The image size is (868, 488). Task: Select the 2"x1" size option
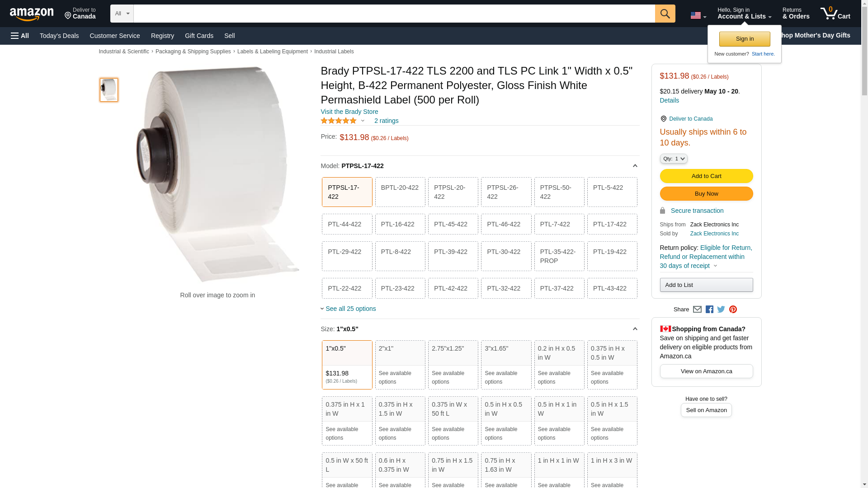(x=400, y=365)
